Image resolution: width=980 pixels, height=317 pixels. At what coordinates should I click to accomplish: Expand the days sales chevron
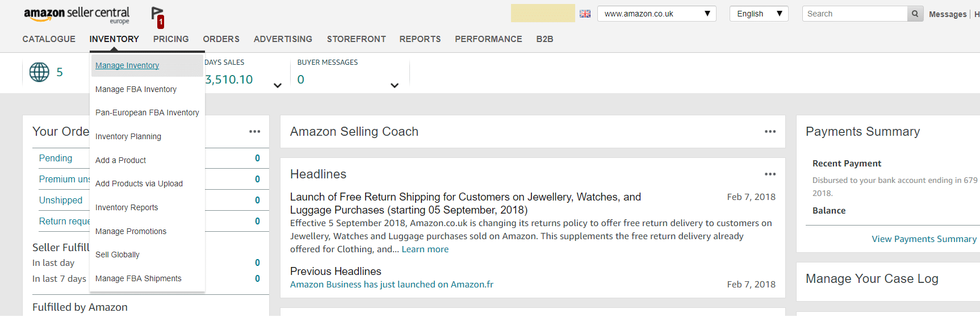point(278,86)
